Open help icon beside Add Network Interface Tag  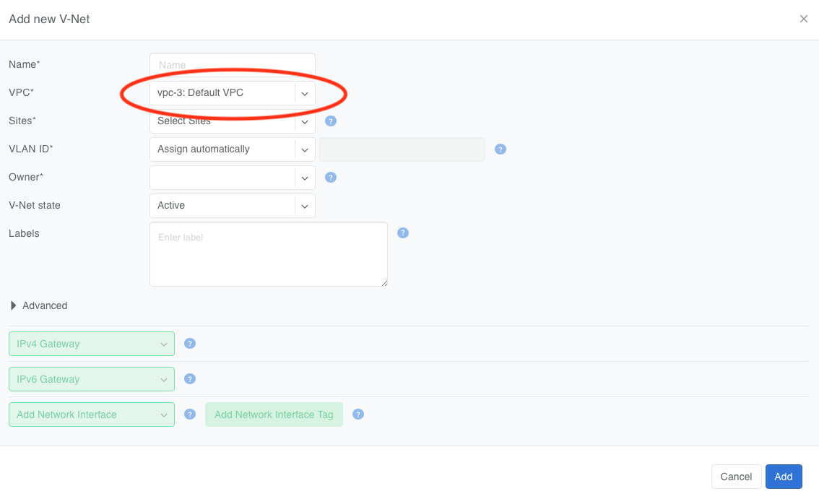click(x=358, y=414)
